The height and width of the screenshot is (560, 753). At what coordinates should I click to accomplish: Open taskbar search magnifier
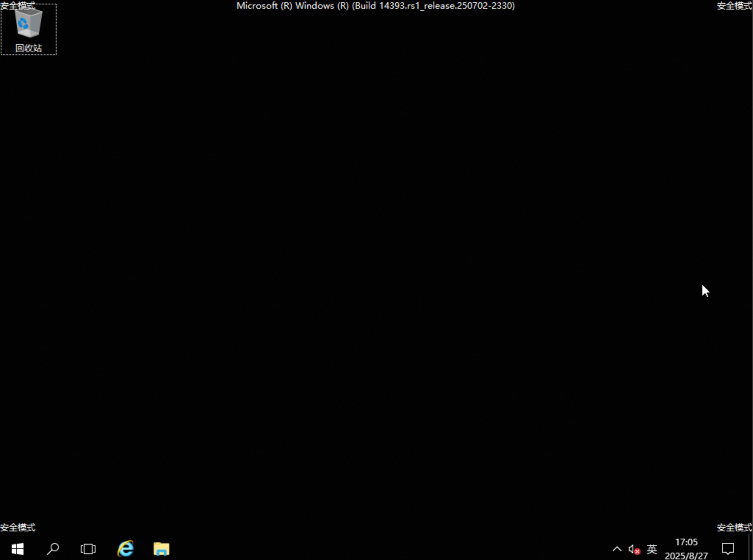click(x=53, y=549)
